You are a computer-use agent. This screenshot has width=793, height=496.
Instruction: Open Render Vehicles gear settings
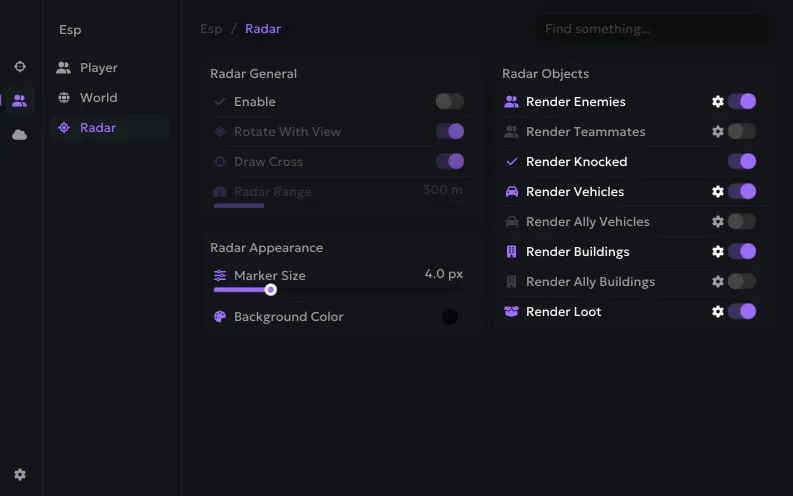click(718, 192)
